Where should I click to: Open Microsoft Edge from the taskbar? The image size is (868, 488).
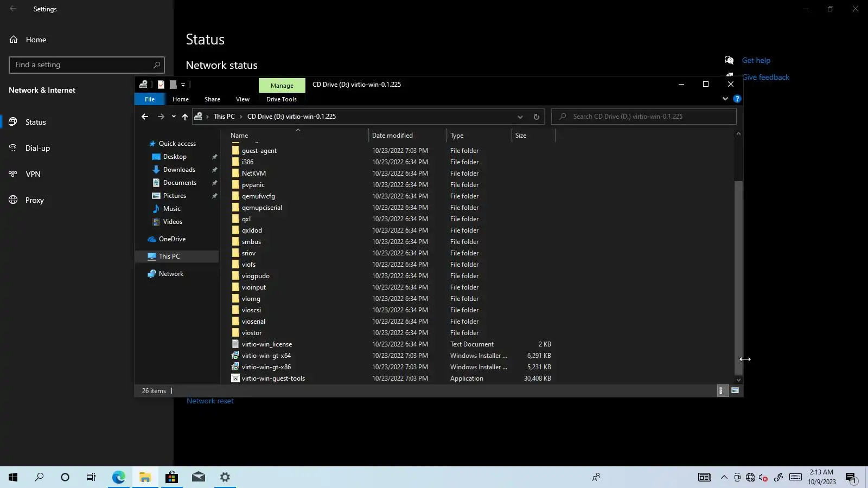119,477
